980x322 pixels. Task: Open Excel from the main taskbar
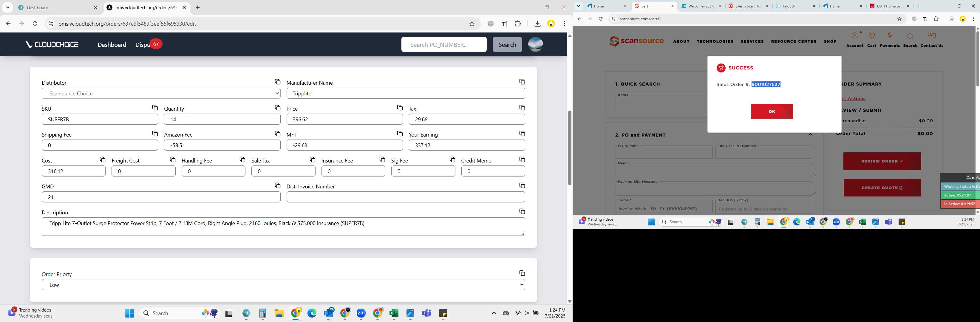[x=394, y=313]
